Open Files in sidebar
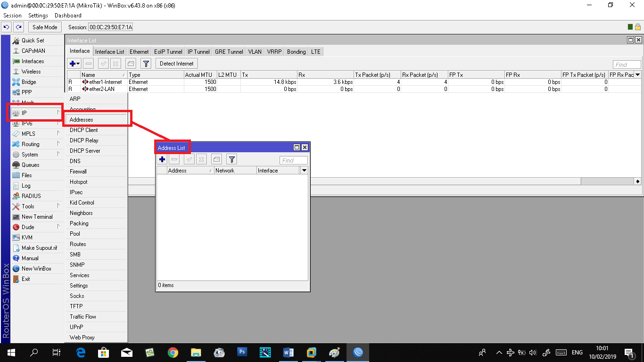 (x=37, y=175)
